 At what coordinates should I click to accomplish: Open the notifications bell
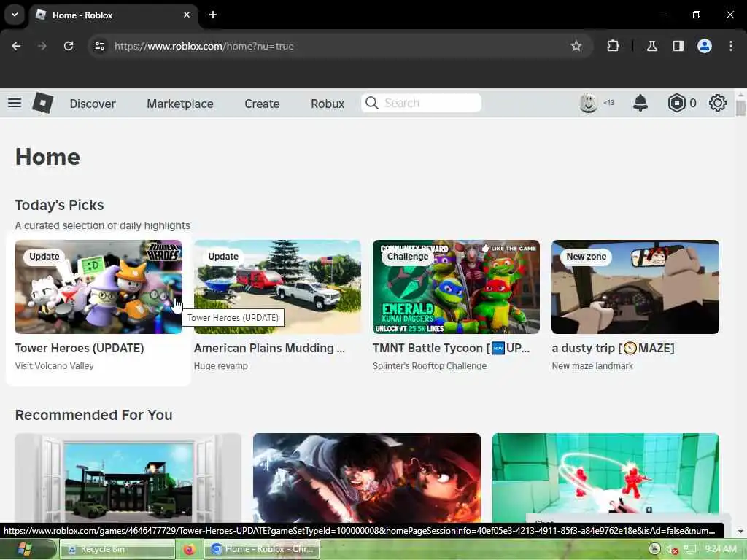tap(640, 103)
